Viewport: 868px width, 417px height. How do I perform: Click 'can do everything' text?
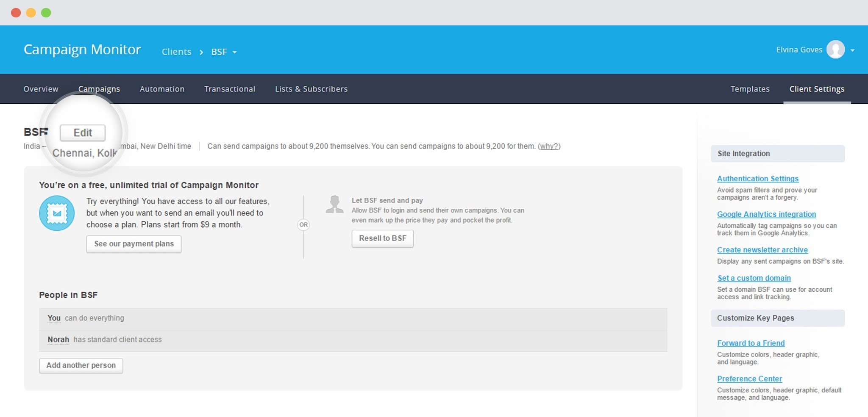point(95,318)
